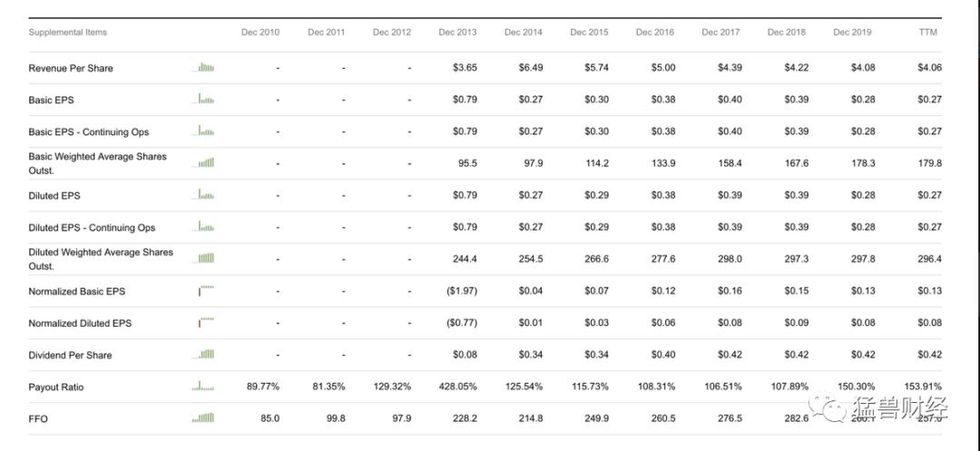The height and width of the screenshot is (451, 980).
Task: Select the Diluted EPS - Continuing Ops label
Action: (92, 228)
